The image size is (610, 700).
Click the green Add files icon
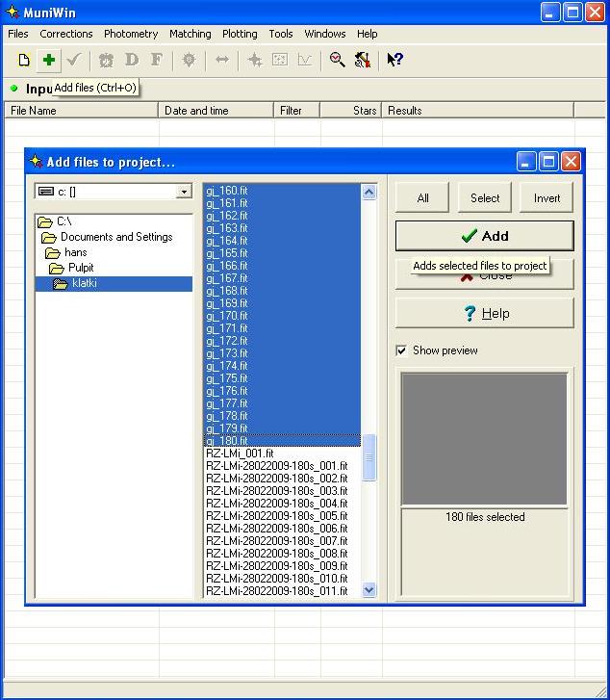coord(48,61)
